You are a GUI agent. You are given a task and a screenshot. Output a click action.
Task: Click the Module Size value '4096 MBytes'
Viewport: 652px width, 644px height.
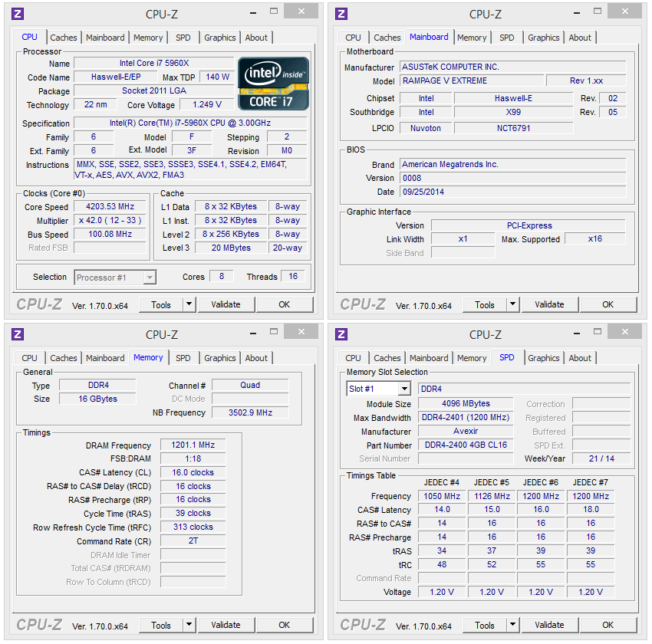coord(466,403)
